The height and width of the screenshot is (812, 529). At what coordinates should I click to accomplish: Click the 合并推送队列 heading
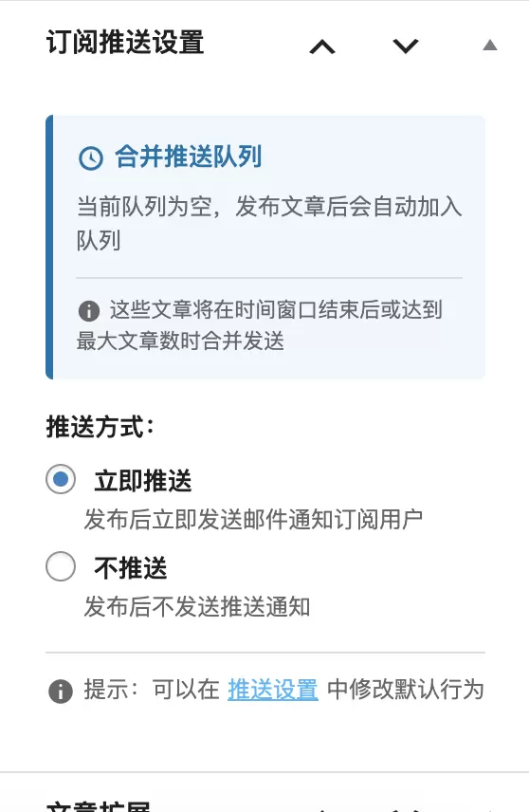click(x=189, y=157)
